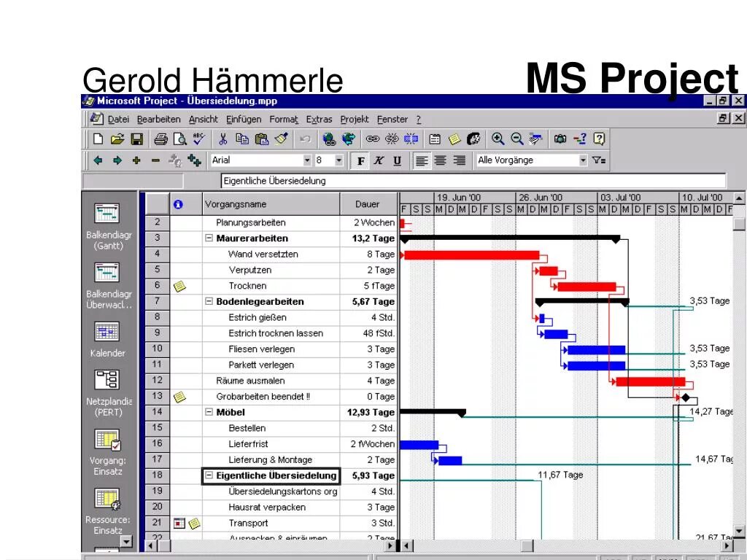This screenshot has height=560, width=747.
Task: Click the Print icon
Action: pyautogui.click(x=160, y=139)
